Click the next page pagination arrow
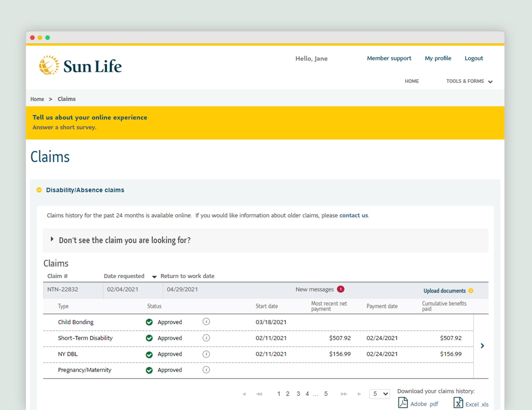This screenshot has width=532, height=410. [x=358, y=394]
